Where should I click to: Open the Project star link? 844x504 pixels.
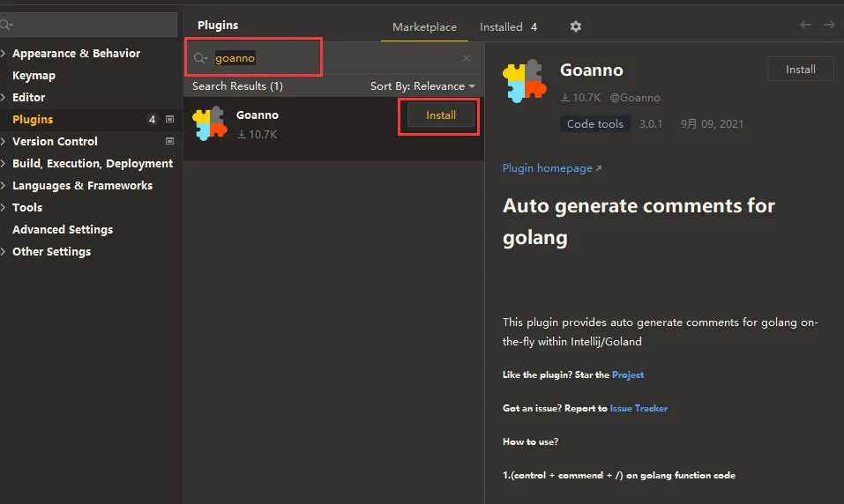628,374
